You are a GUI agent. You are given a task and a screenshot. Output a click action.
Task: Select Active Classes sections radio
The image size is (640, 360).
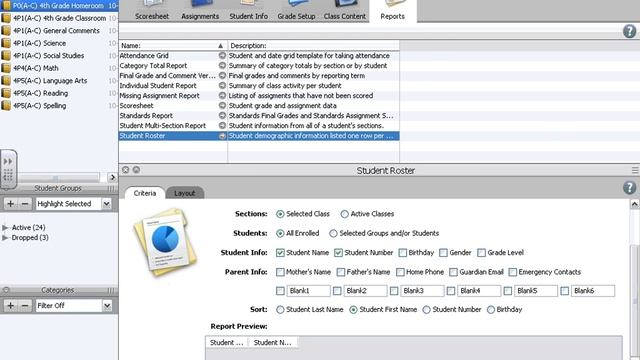coord(344,214)
